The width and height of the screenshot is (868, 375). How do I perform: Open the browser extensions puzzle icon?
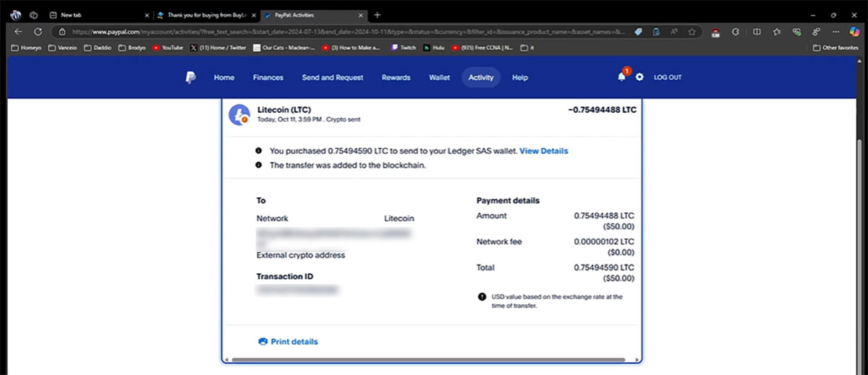[x=736, y=32]
